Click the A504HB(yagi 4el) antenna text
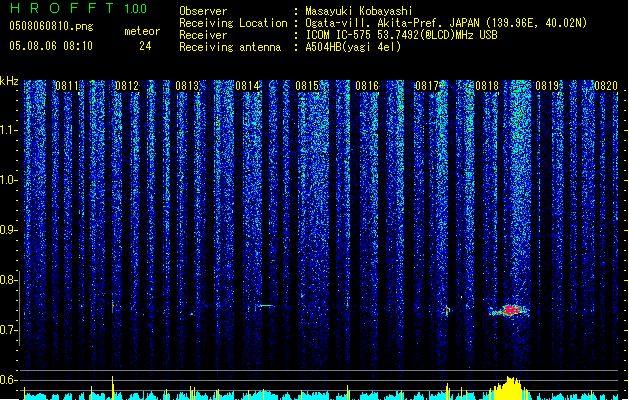The height and width of the screenshot is (400, 629). [353, 47]
